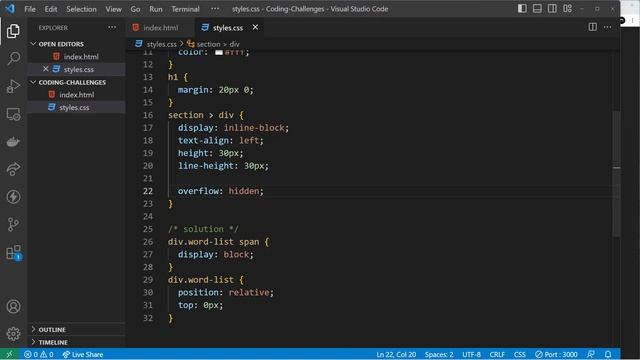Click 'display: inline-block;' on line 17
The image size is (640, 360).
[233, 127]
